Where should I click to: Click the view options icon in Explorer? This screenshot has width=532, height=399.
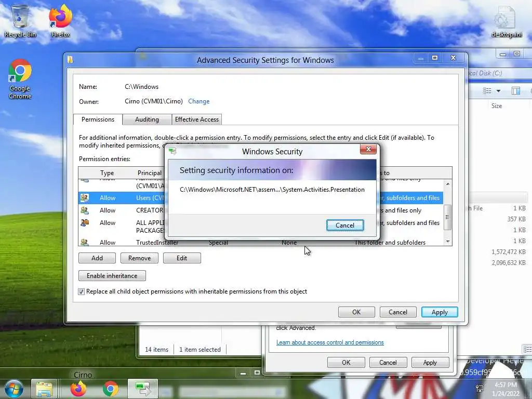click(487, 90)
